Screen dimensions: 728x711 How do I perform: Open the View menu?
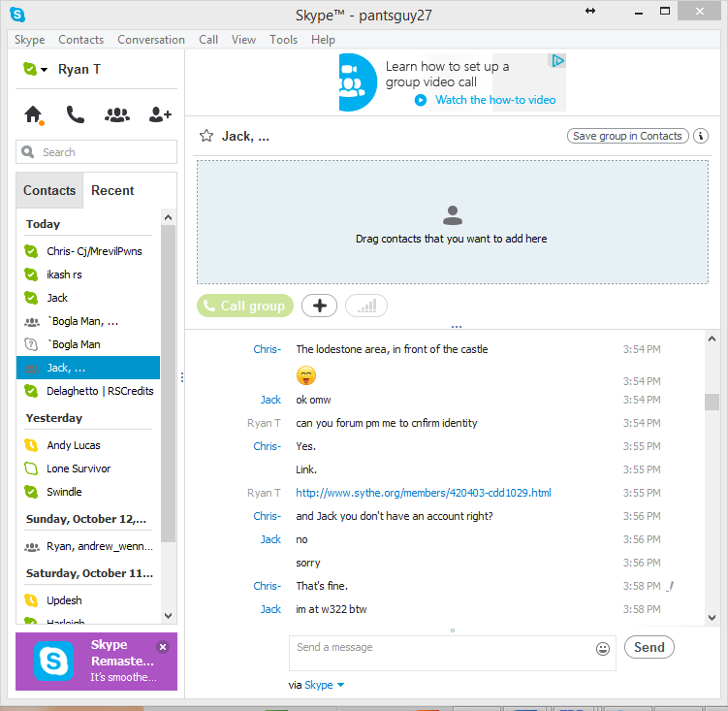click(243, 40)
